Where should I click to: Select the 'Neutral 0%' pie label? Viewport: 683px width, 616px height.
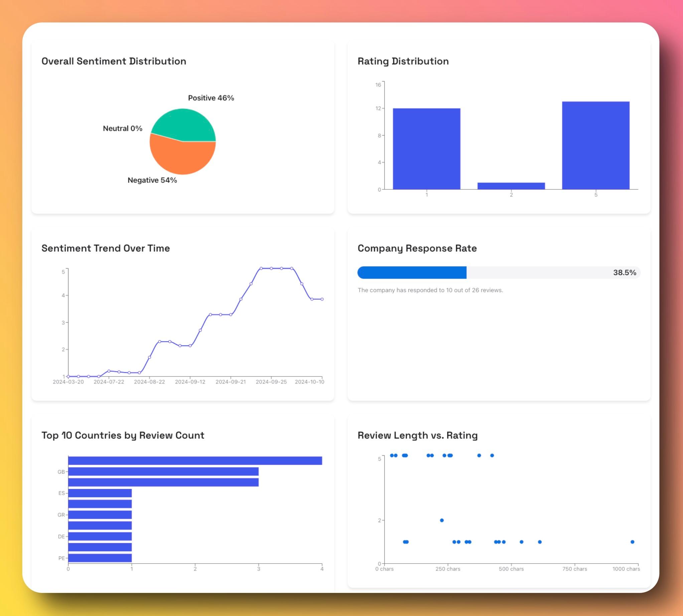coord(123,128)
